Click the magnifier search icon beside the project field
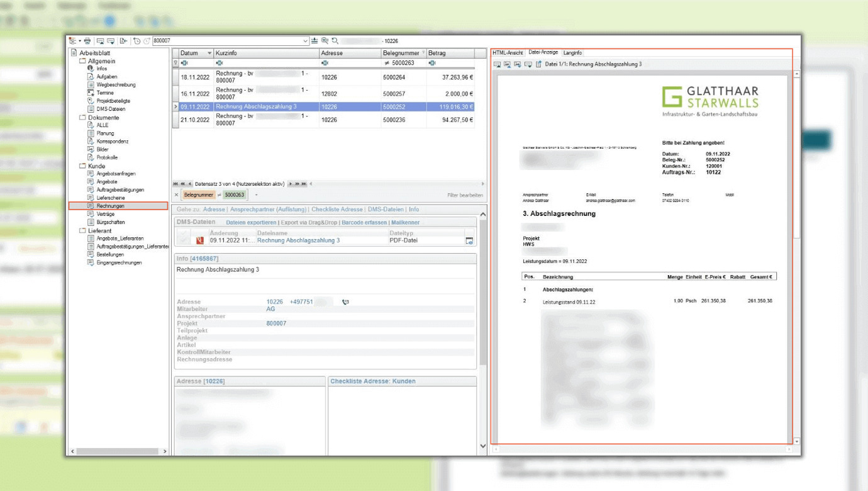 (x=335, y=41)
